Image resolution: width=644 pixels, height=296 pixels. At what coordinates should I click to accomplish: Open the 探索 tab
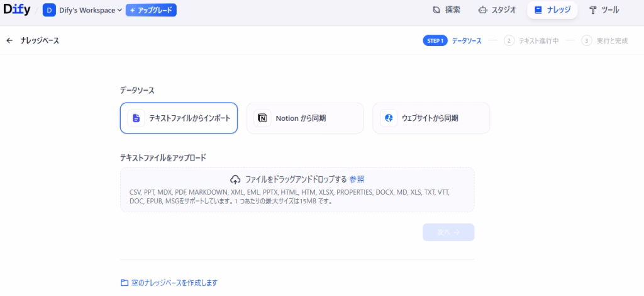447,10
